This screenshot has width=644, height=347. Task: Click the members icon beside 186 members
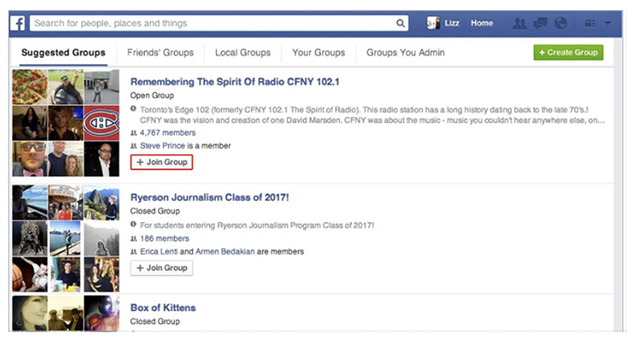[133, 238]
